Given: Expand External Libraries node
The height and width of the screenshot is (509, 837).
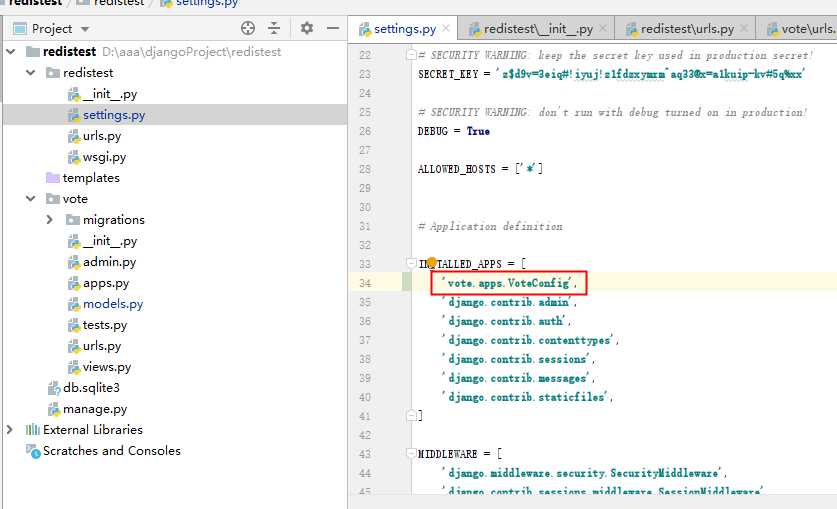Looking at the screenshot, I should coord(10,430).
